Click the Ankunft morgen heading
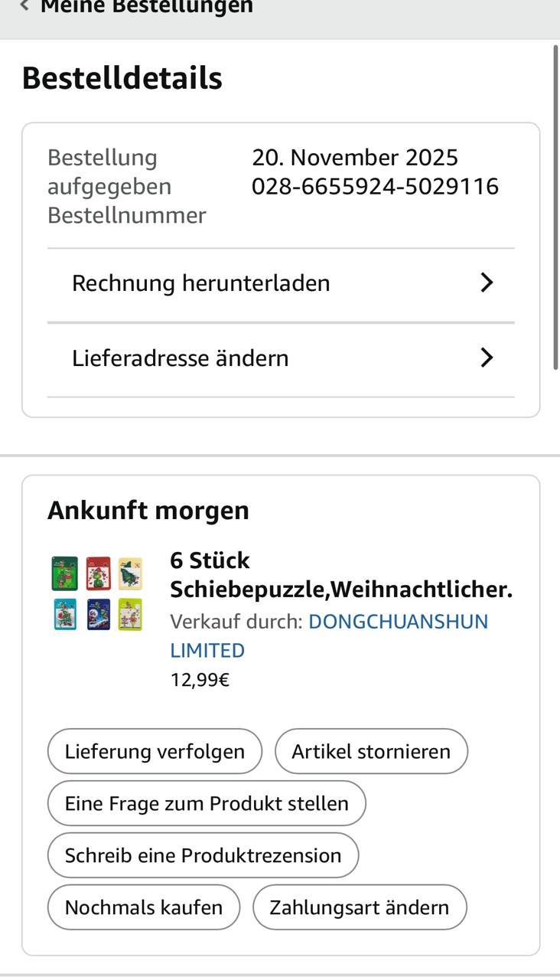This screenshot has height=980, width=560. click(148, 511)
